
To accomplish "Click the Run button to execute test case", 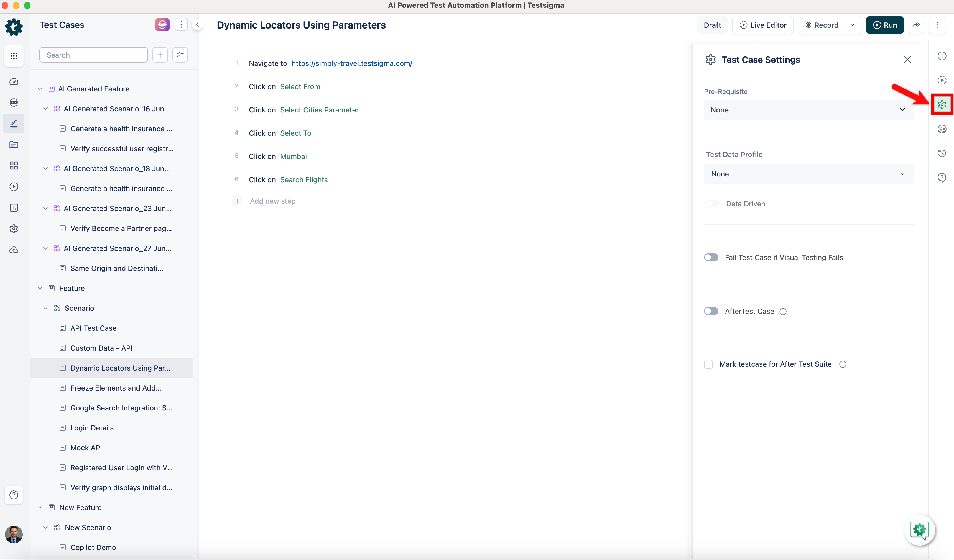I will click(x=885, y=25).
